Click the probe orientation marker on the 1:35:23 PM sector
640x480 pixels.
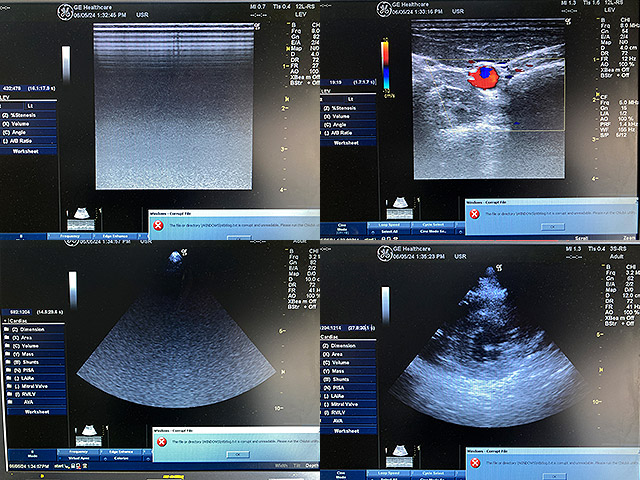coord(499,268)
